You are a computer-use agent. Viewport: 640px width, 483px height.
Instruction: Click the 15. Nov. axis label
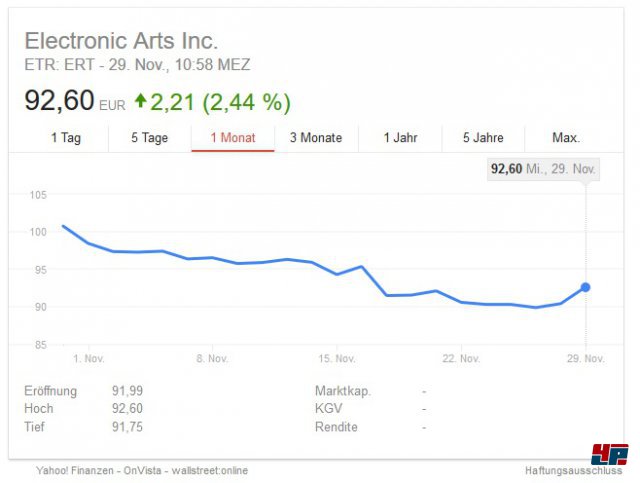[x=337, y=359]
